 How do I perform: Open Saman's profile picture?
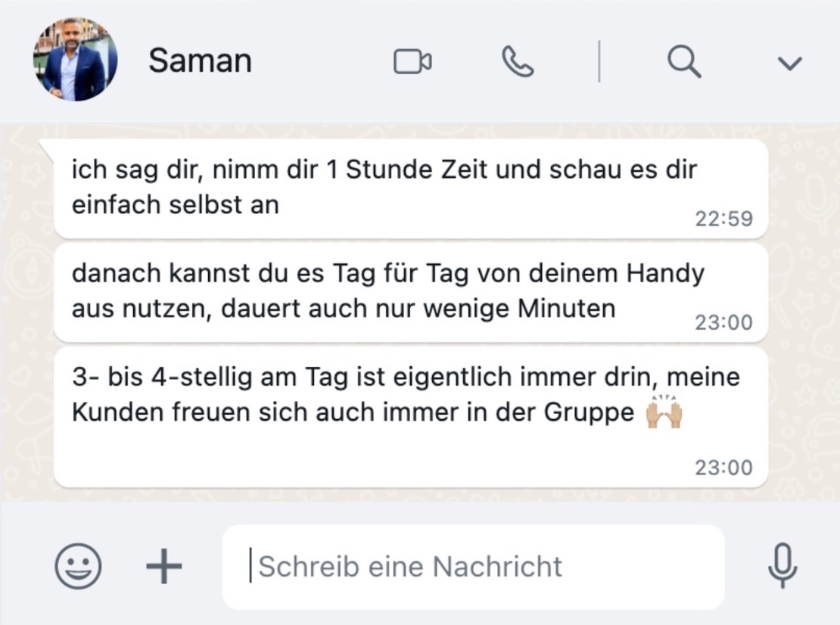point(75,60)
